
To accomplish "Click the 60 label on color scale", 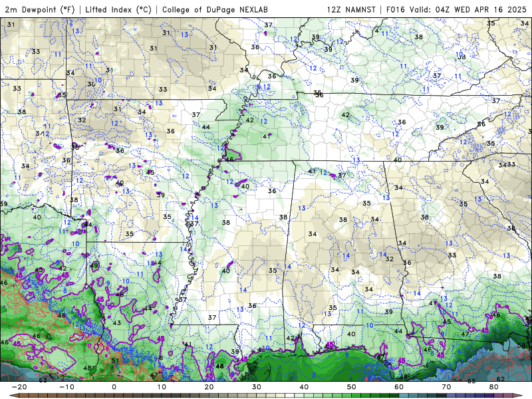I will [x=399, y=387].
